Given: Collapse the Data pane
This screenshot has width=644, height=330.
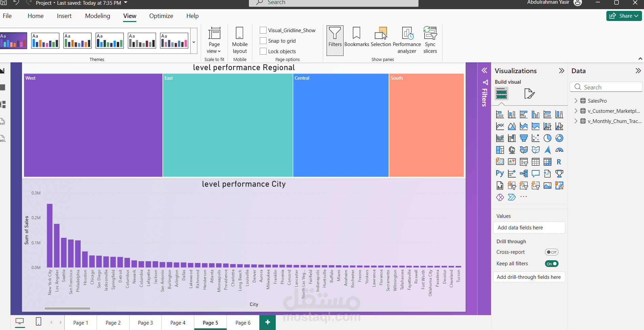Looking at the screenshot, I should [638, 71].
